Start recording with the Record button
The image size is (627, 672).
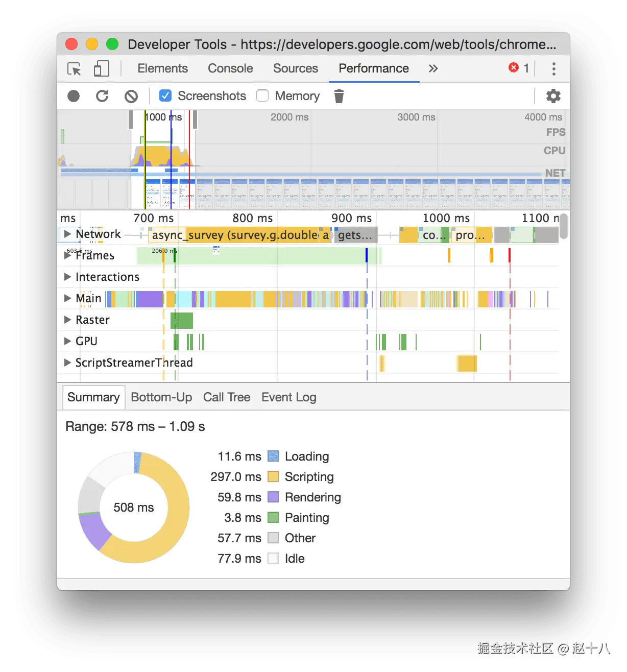pyautogui.click(x=74, y=96)
